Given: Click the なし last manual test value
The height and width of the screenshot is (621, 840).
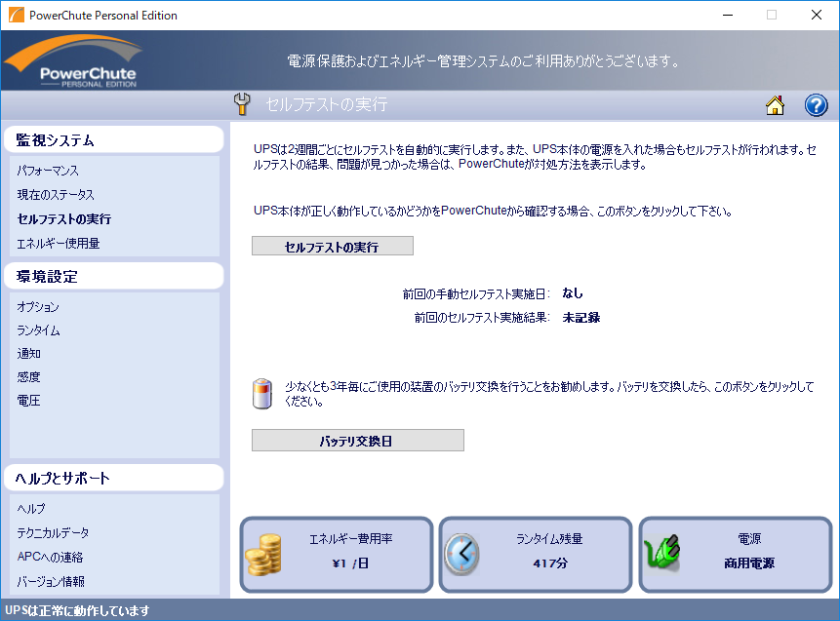Looking at the screenshot, I should [573, 293].
